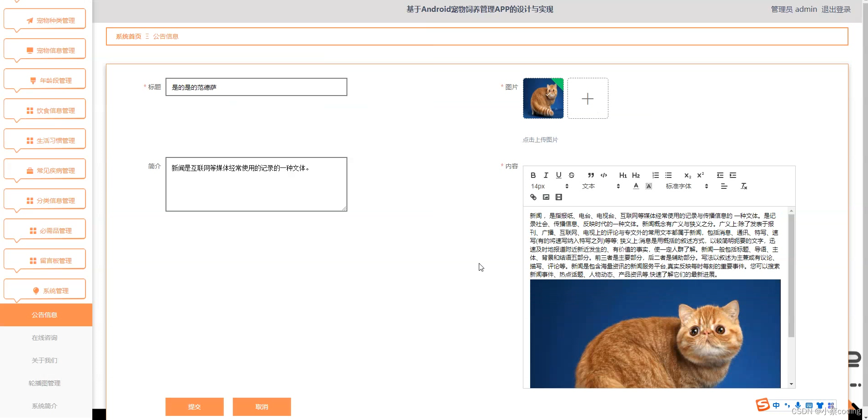Apply Heading 1 style
868x420 pixels.
[x=623, y=175]
